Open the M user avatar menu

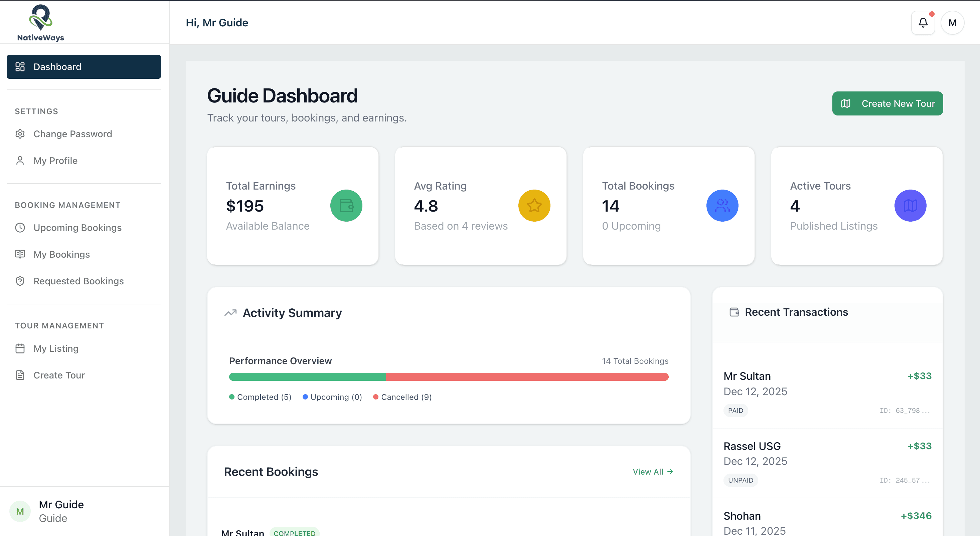[x=952, y=23]
